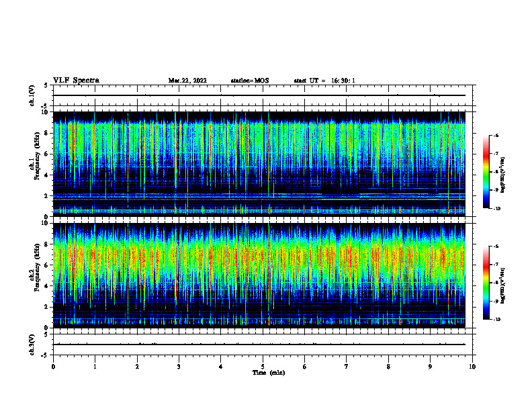The width and height of the screenshot is (532, 411).
Task: Click time axis tick label "10"
Action: tap(472, 367)
